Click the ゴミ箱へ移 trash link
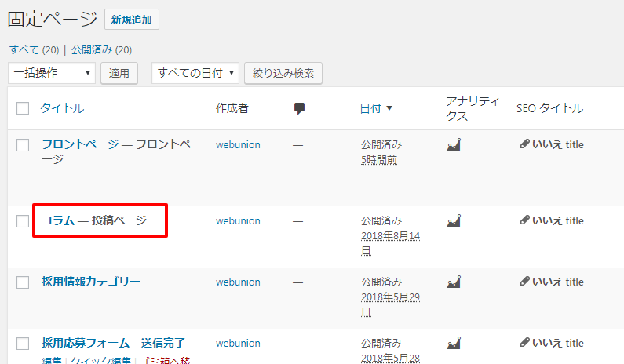 point(165,360)
